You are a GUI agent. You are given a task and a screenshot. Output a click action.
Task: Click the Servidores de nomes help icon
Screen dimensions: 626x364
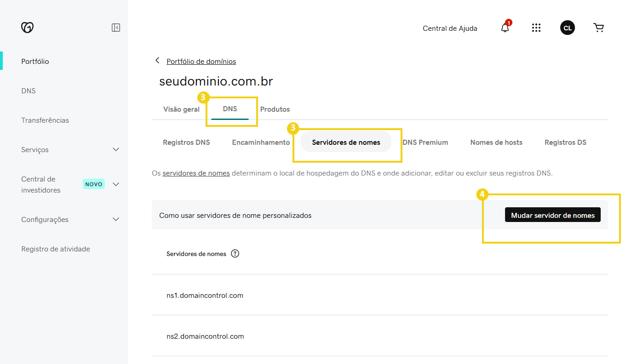coord(235,253)
